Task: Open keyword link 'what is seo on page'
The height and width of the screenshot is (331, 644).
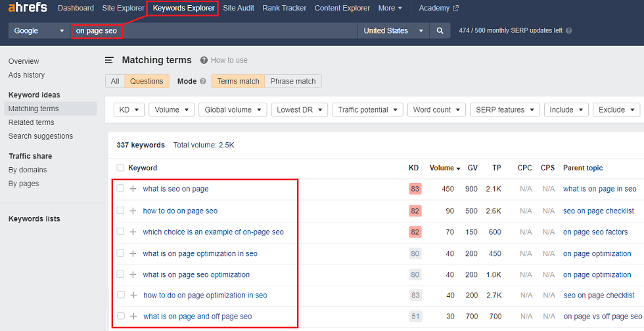Action: tap(176, 189)
